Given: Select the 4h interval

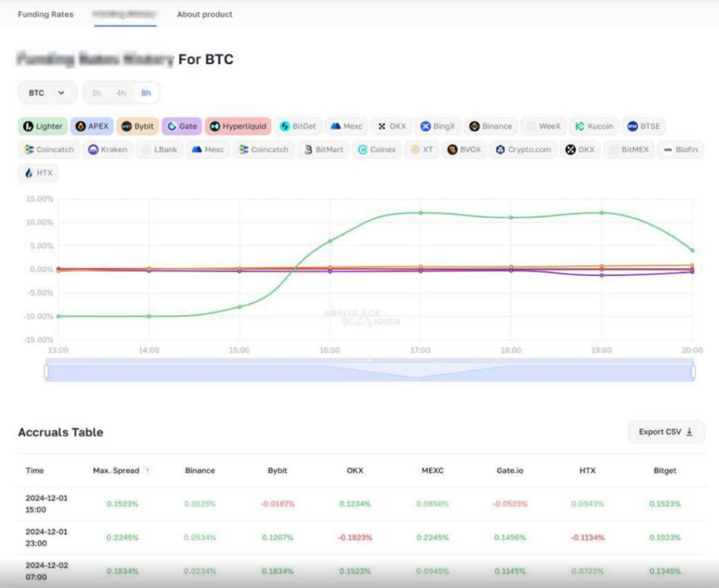Looking at the screenshot, I should 121,93.
